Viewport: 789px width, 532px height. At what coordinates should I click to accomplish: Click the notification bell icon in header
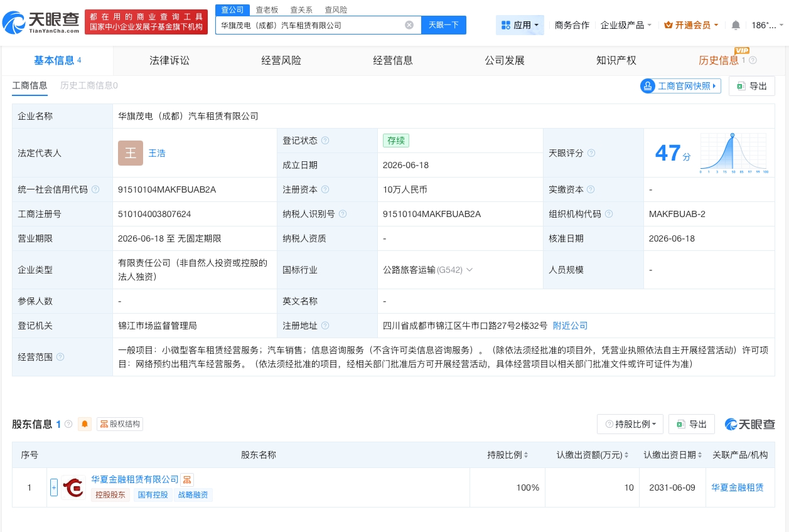736,25
